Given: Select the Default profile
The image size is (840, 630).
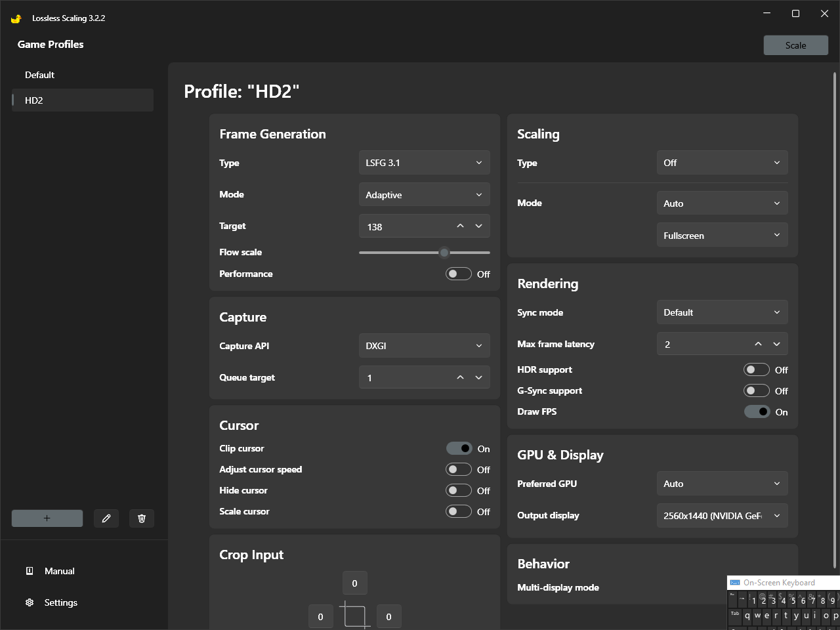Looking at the screenshot, I should click(83, 75).
